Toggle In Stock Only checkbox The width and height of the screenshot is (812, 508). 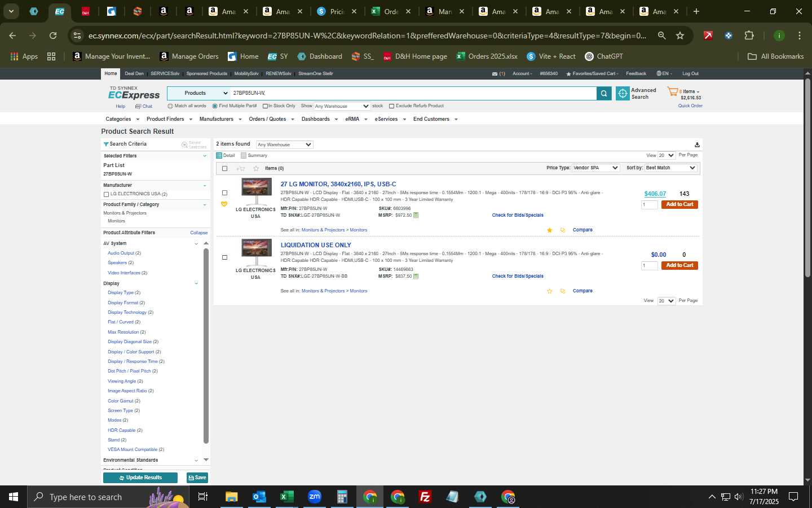click(x=265, y=106)
